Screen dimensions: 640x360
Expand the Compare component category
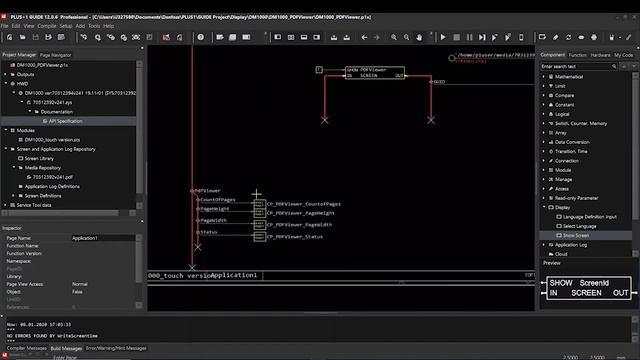[x=543, y=96]
